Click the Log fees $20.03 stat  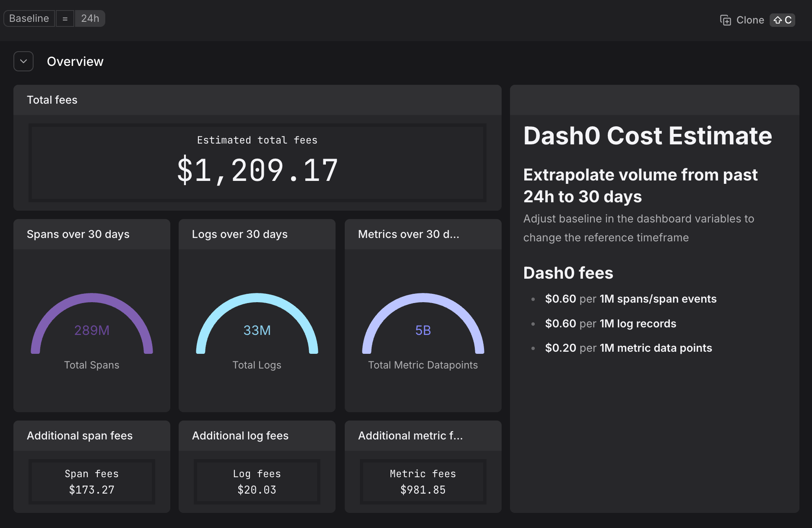coord(257,482)
